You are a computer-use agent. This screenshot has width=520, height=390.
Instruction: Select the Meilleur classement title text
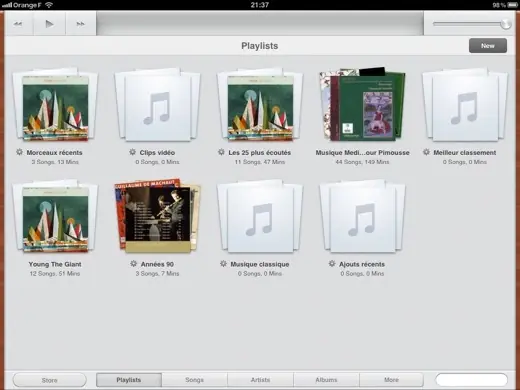coord(465,153)
